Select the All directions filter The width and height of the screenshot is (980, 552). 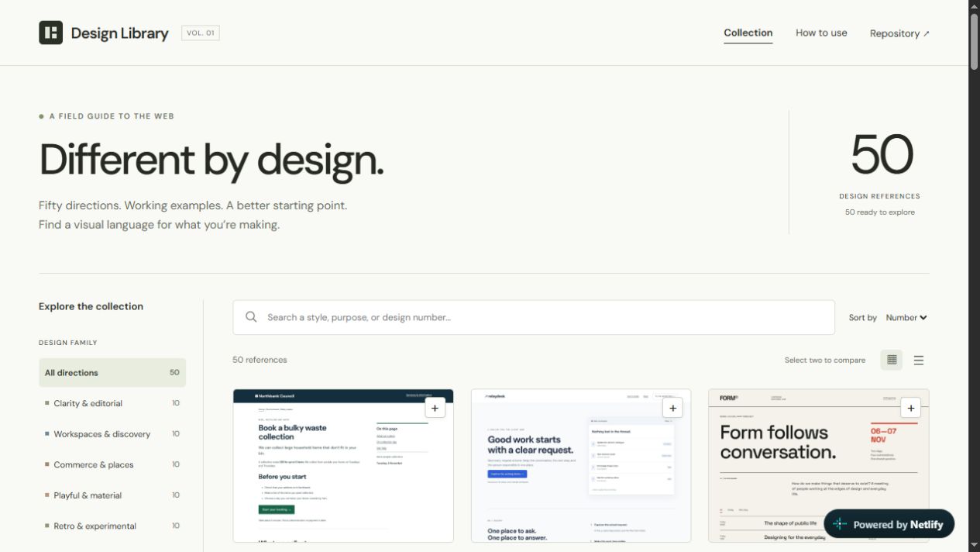[112, 373]
